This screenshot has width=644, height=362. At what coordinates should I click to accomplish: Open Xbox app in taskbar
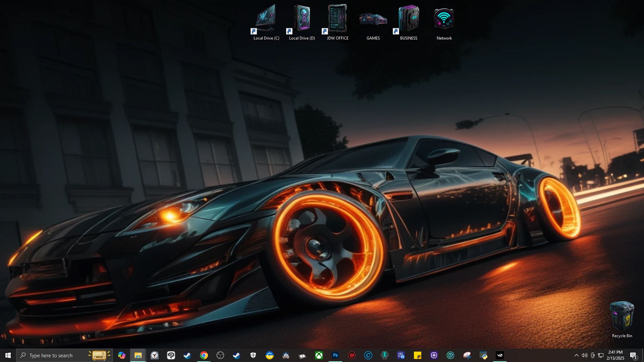(x=319, y=355)
